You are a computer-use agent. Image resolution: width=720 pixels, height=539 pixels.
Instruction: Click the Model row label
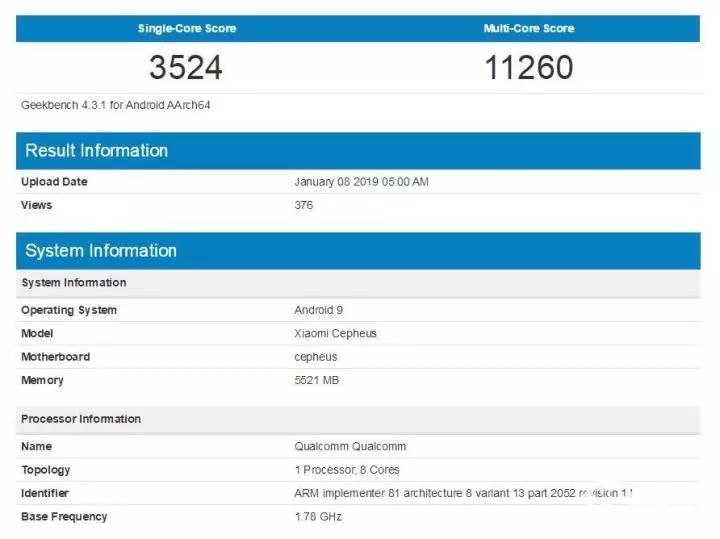point(37,334)
